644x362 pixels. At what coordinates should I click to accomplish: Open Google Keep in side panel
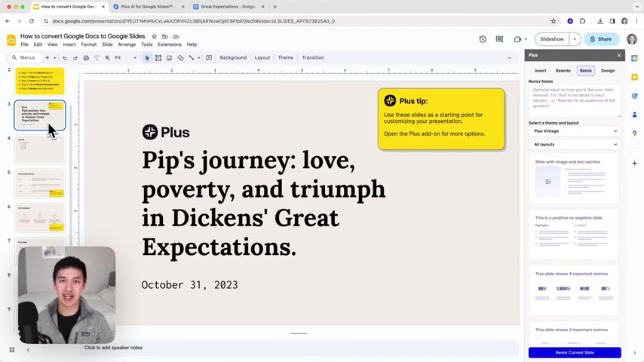click(x=634, y=77)
